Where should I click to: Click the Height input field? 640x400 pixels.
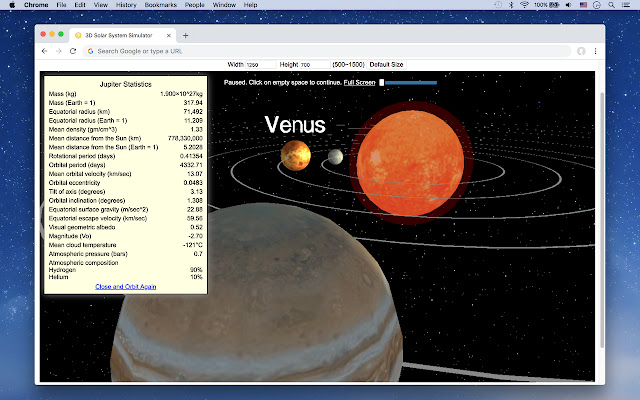tap(313, 64)
